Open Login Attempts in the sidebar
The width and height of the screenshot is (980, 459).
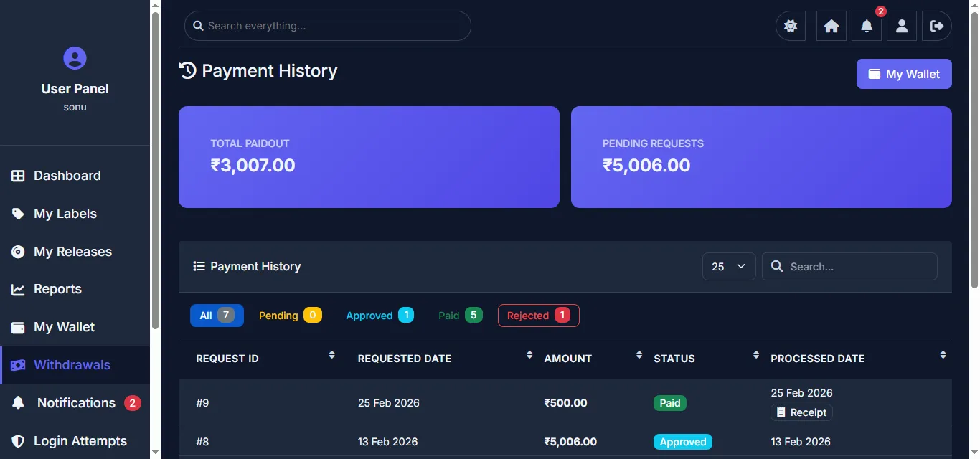point(75,441)
